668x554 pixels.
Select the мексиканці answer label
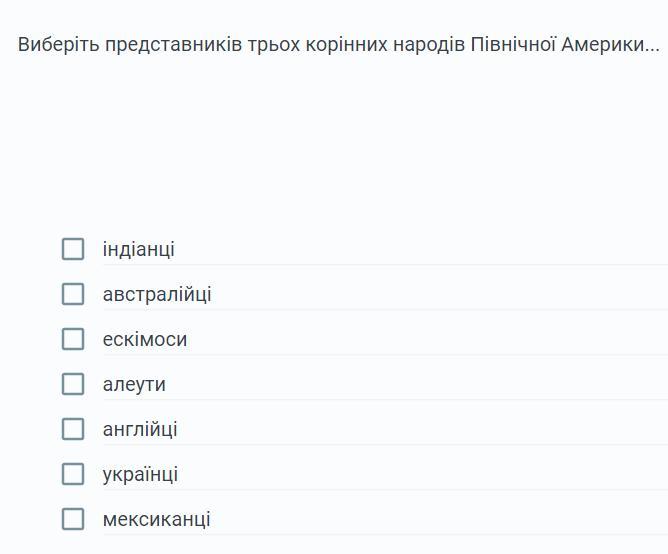coord(156,519)
